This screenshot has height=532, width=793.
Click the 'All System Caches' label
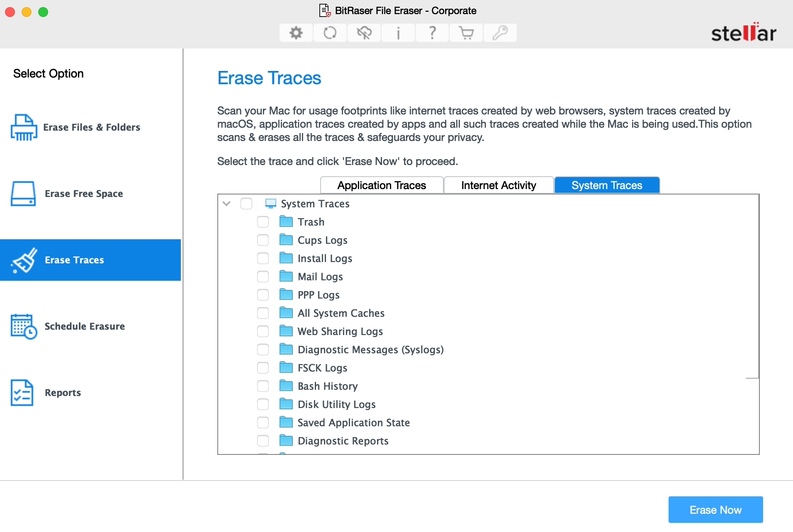[341, 313]
